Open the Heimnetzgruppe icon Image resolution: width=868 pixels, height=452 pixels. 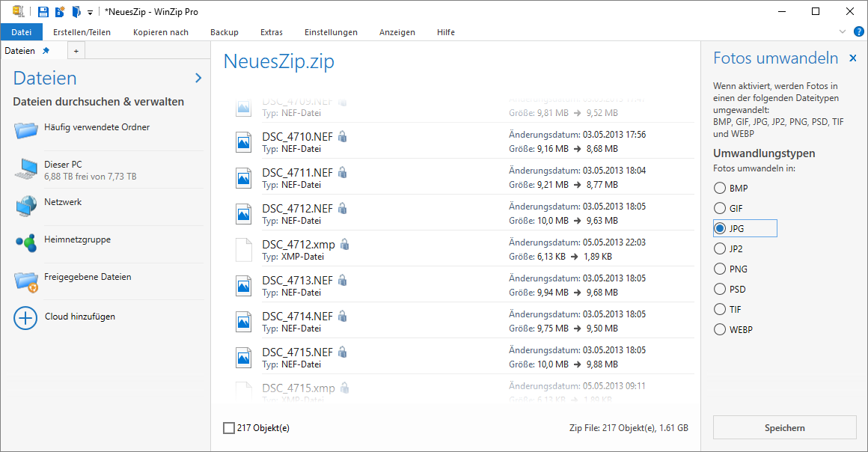click(26, 242)
